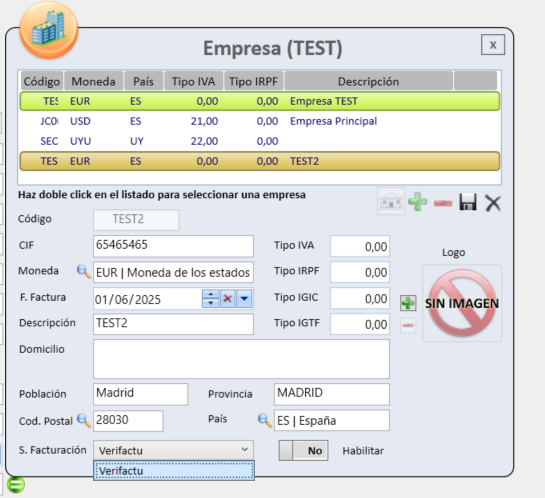The height and width of the screenshot is (498, 545).
Task: Open Moneda search magnifier icon
Action: tap(83, 271)
